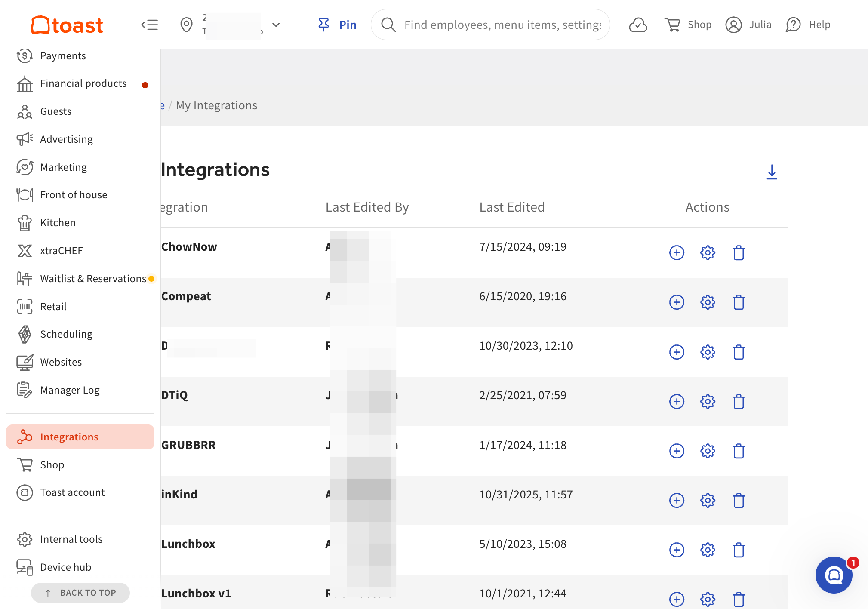
Task: Open Waitlist & Reservations section
Action: pyautogui.click(x=80, y=279)
